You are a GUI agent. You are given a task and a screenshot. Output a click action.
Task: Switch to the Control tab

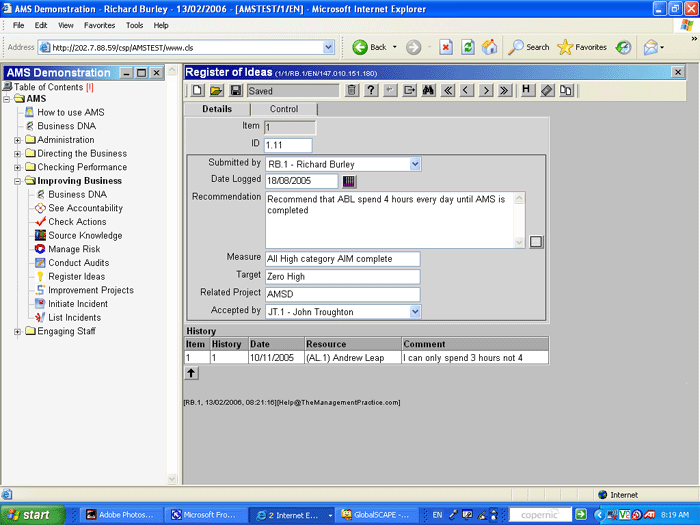(x=284, y=109)
